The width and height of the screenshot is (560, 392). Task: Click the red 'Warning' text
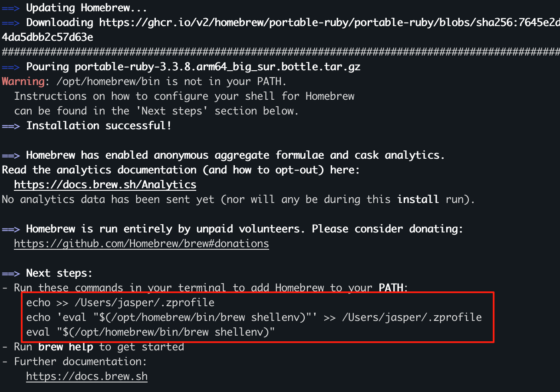pyautogui.click(x=23, y=82)
